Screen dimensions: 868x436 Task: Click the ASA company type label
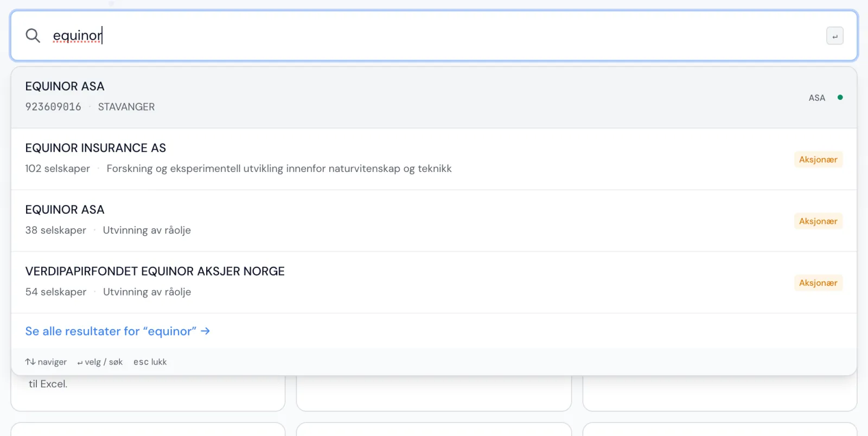(x=817, y=98)
